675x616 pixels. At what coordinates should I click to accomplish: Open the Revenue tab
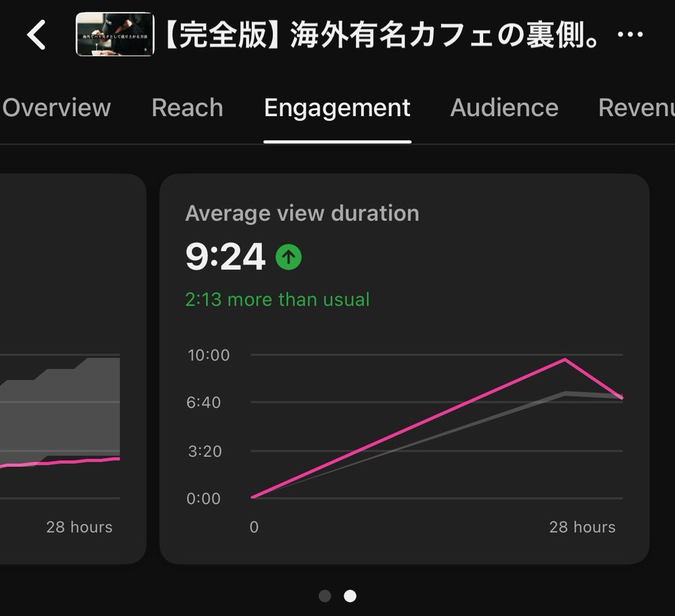coord(637,108)
